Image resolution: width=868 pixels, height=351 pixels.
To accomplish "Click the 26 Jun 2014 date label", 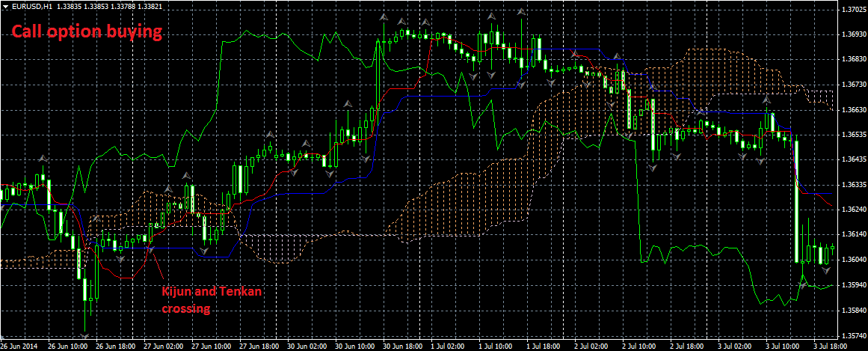I will click(20, 346).
